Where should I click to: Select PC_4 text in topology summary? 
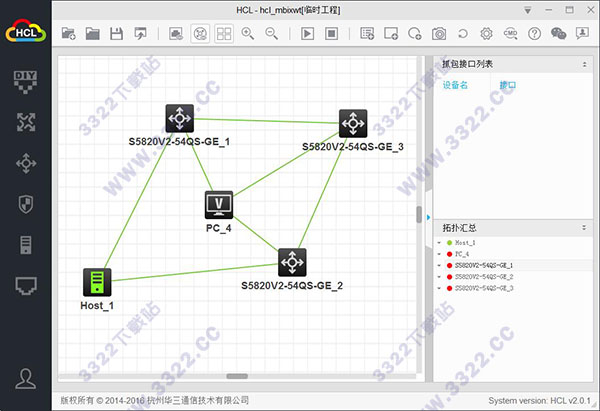point(461,254)
